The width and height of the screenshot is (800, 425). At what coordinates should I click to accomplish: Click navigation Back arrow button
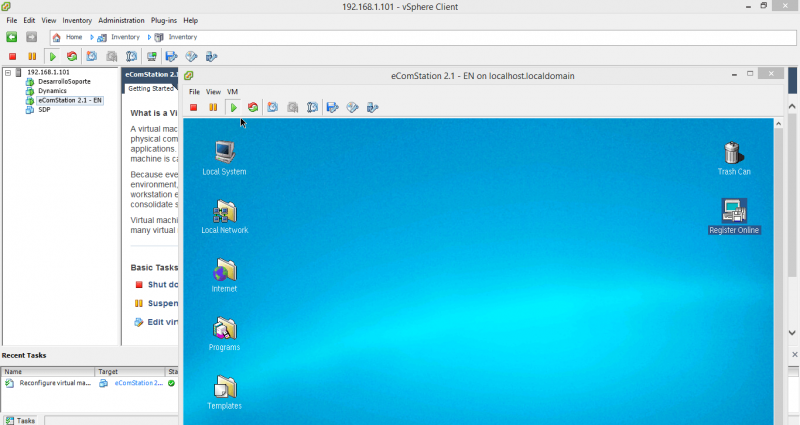(x=12, y=37)
